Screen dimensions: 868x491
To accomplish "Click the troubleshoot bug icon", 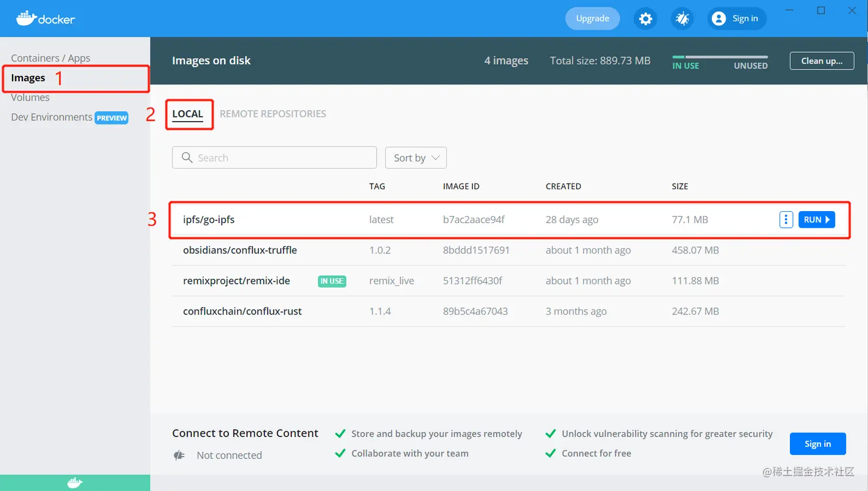I will (x=682, y=19).
